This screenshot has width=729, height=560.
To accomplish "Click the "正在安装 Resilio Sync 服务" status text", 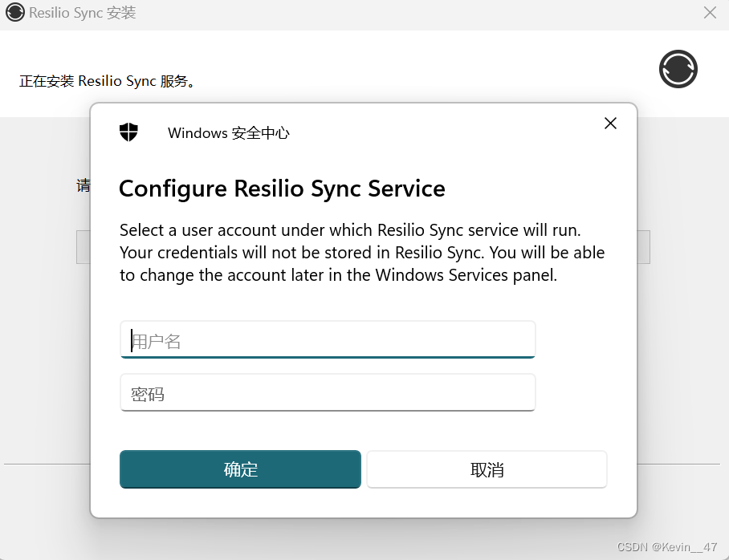I will point(108,81).
